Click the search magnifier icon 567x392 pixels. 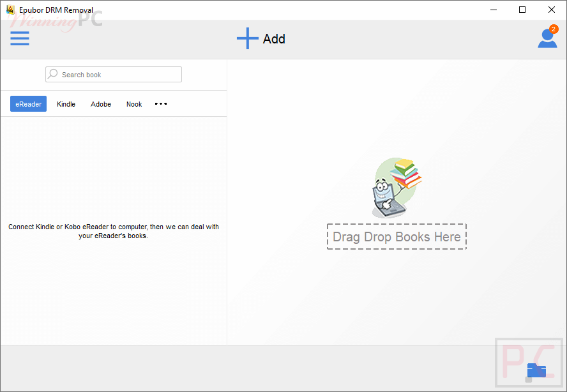pos(53,74)
